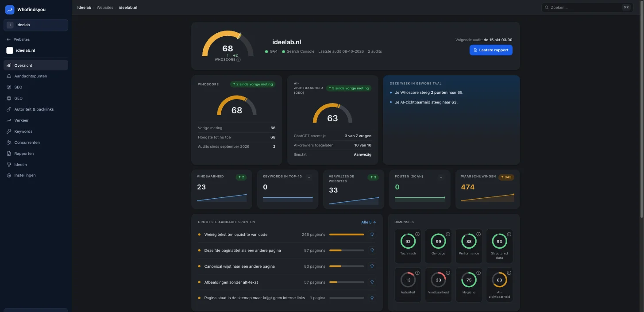
Task: Click the Zoeken search field
Action: coord(586,8)
